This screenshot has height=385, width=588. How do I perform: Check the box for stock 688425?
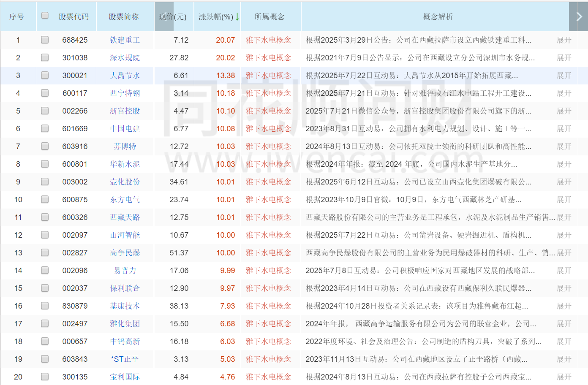pos(45,40)
